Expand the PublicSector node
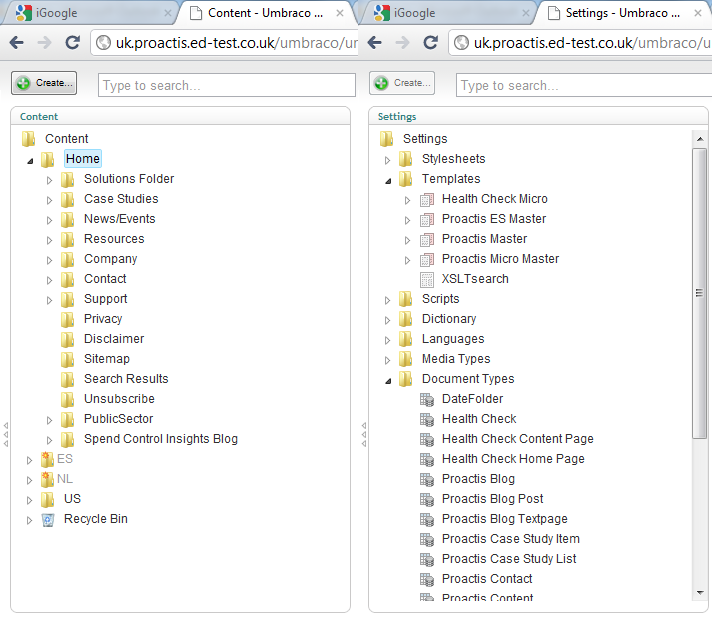 pyautogui.click(x=49, y=420)
